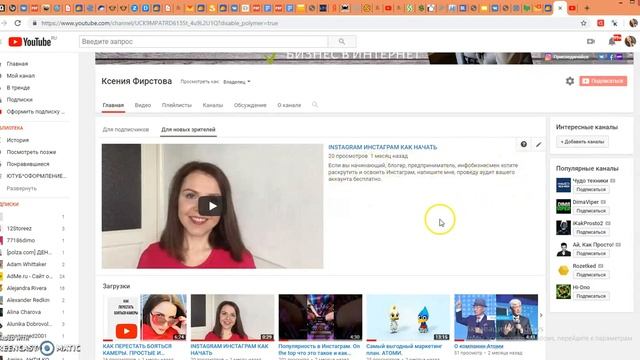Viewport: 640px width, 360px height.
Task: Switch to the Обсуждение tab
Action: 250,105
